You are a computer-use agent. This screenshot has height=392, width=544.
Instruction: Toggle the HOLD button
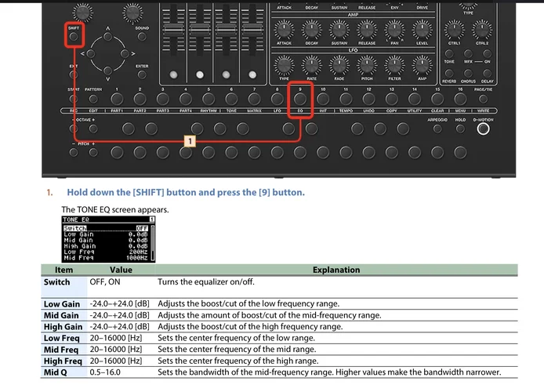pyautogui.click(x=460, y=129)
